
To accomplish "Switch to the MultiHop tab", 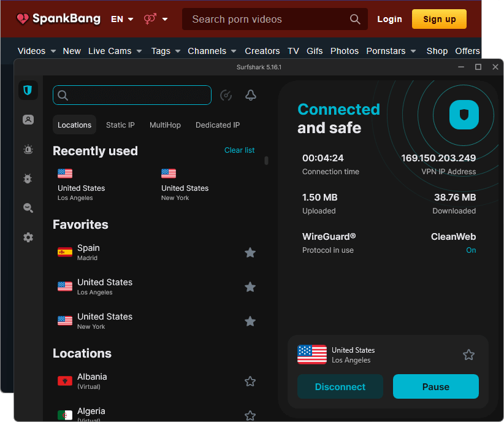I will pos(165,125).
